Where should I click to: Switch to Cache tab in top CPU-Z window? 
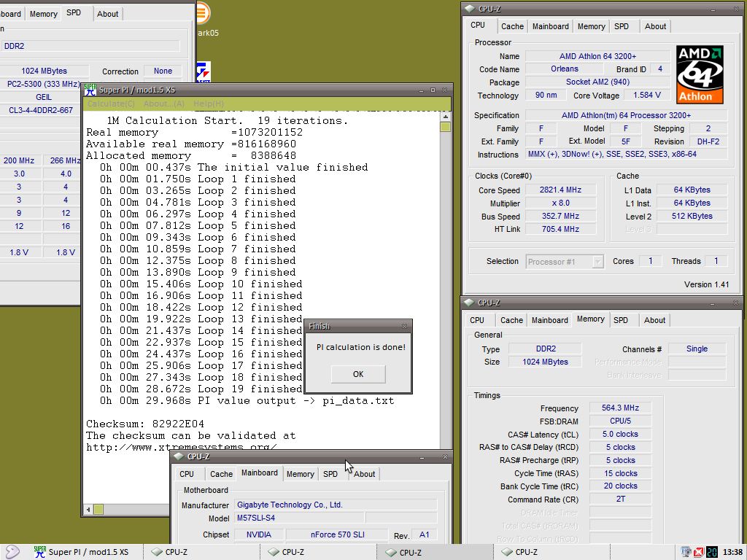pyautogui.click(x=512, y=27)
